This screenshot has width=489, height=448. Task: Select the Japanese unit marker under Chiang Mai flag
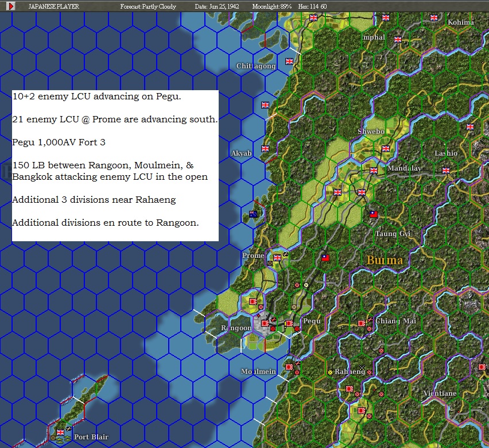[369, 329]
